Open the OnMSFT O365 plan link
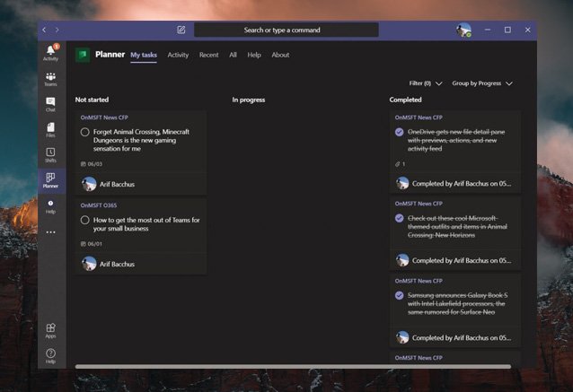This screenshot has width=573, height=392. click(99, 205)
